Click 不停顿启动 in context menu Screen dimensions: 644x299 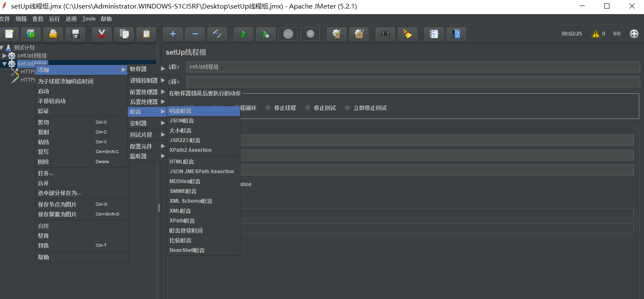(82, 101)
